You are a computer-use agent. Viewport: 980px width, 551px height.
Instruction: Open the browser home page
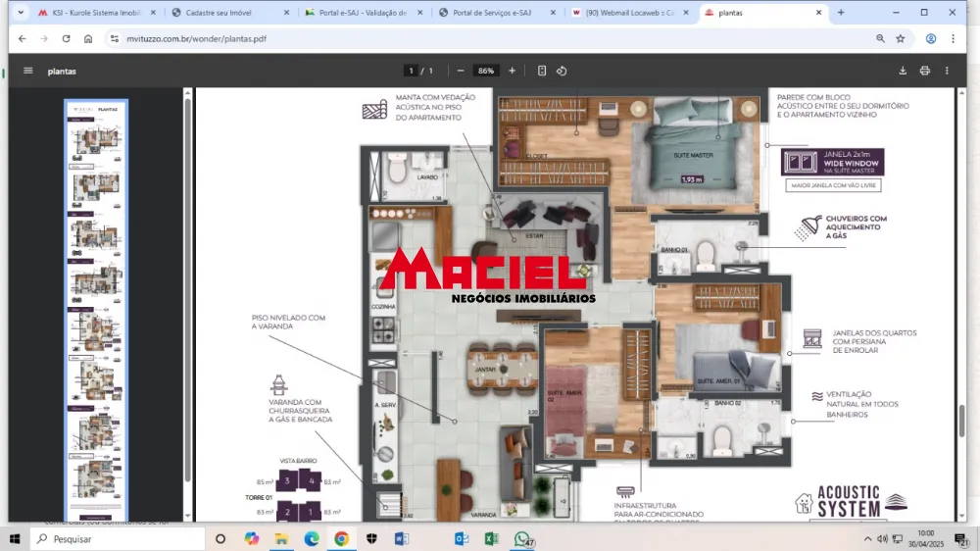click(x=88, y=39)
